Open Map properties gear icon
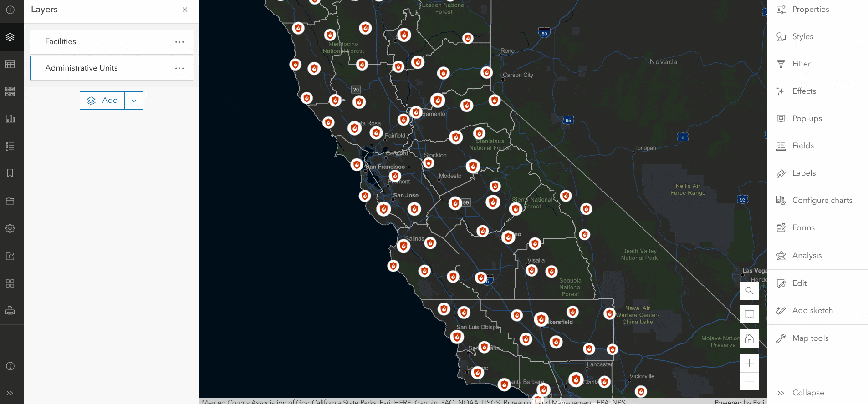This screenshot has height=404, width=868. click(x=10, y=228)
